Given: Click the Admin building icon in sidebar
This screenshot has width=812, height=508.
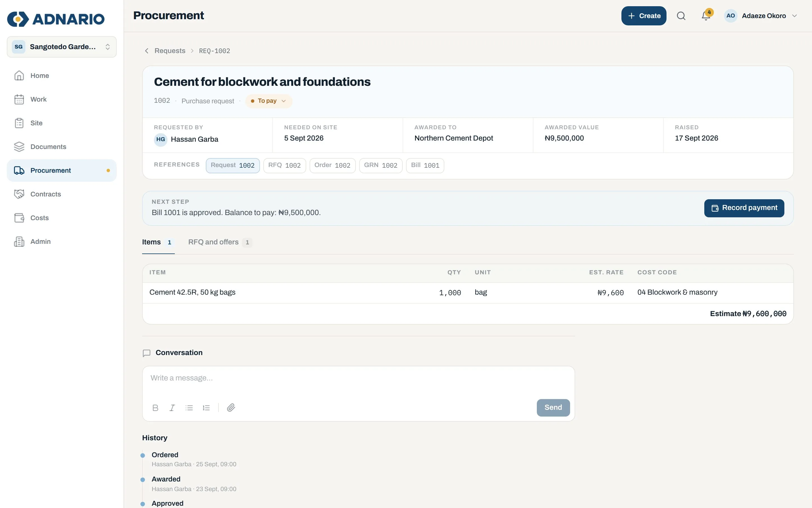Looking at the screenshot, I should [x=19, y=242].
